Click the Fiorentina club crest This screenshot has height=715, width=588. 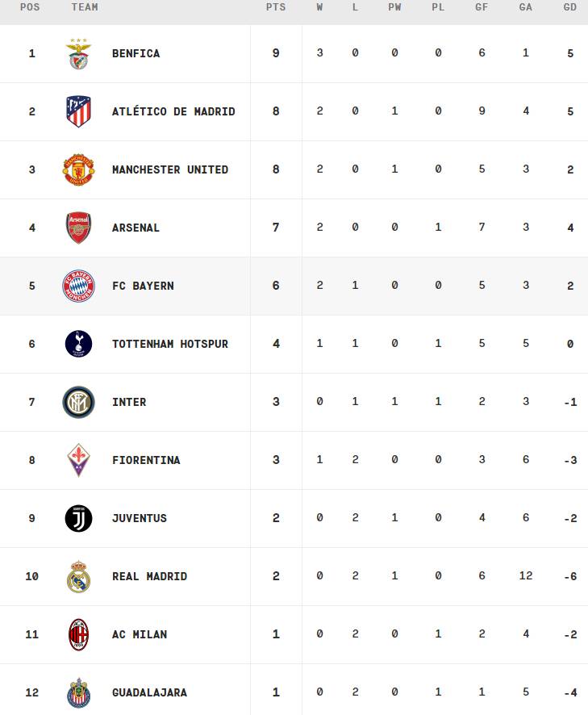click(x=78, y=460)
